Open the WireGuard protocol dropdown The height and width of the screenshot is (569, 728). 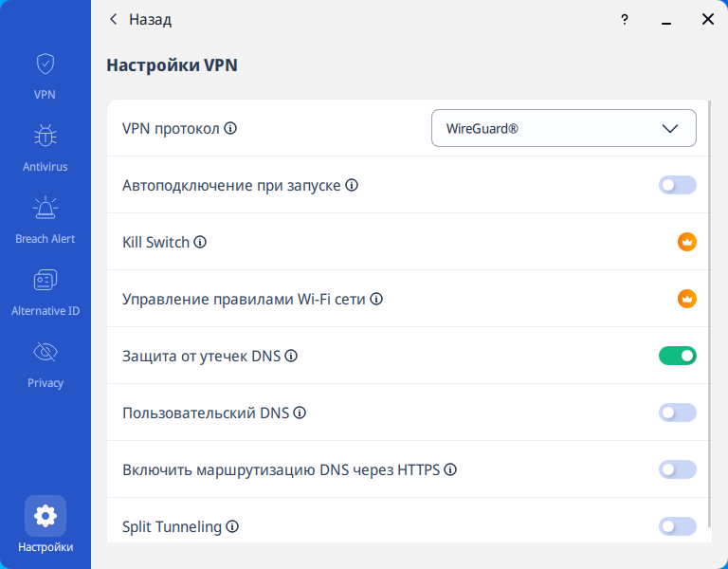[x=563, y=128]
